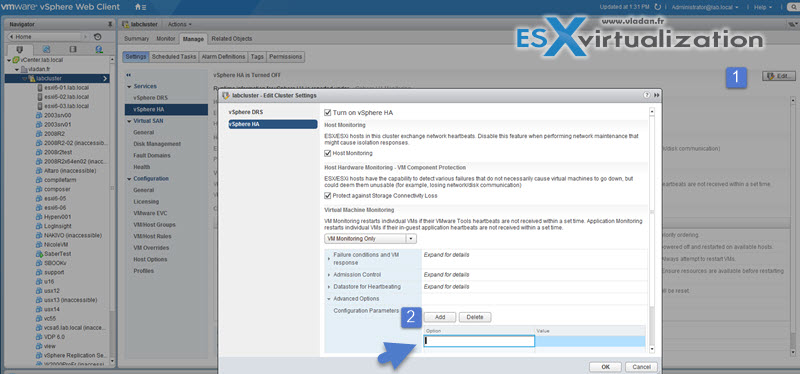Switch to the Monitor tab

[x=165, y=39]
